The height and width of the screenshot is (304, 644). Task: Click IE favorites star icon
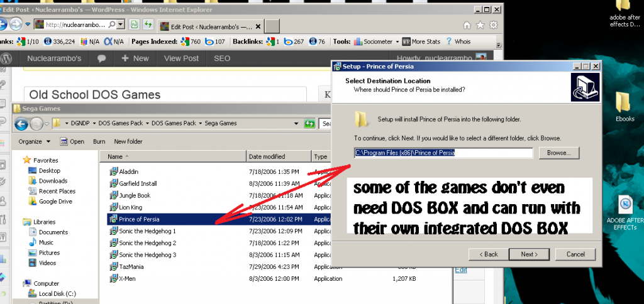(480, 25)
